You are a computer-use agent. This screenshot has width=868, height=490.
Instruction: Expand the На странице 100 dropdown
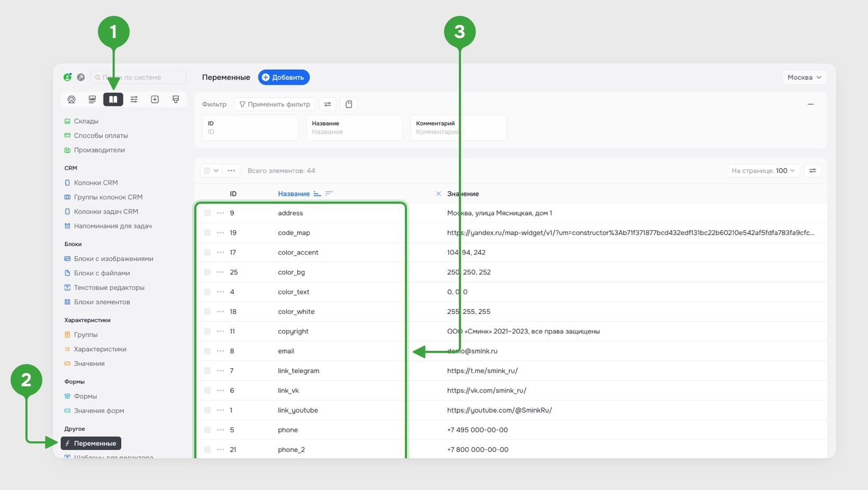763,170
